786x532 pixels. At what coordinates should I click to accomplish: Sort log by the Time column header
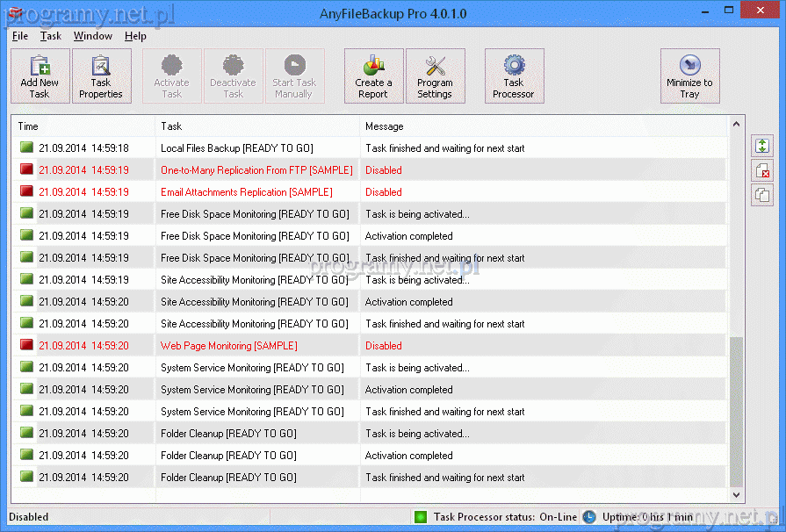(83, 126)
